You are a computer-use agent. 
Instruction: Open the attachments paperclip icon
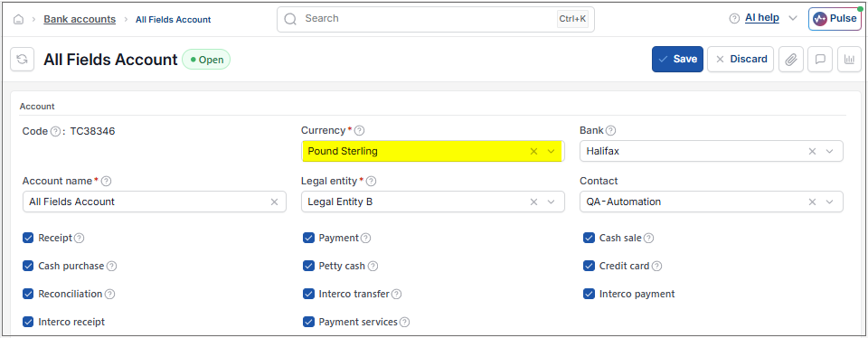pos(791,59)
